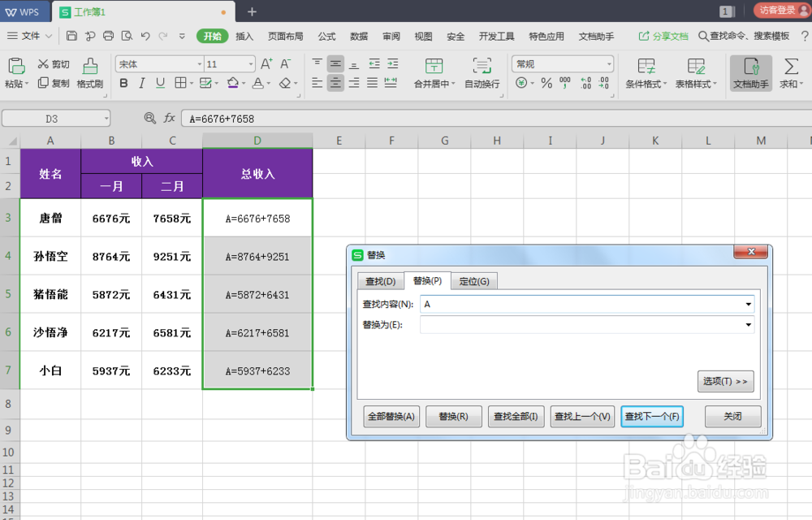This screenshot has height=520, width=812.
Task: Click the Share Document (分享文档) link
Action: (663, 37)
